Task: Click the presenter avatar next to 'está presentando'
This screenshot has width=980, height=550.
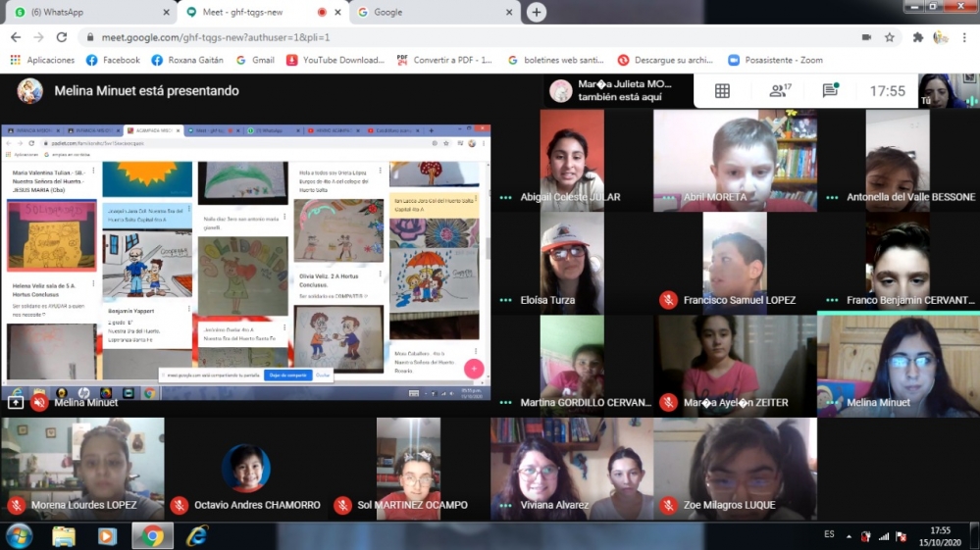Action: tap(30, 91)
